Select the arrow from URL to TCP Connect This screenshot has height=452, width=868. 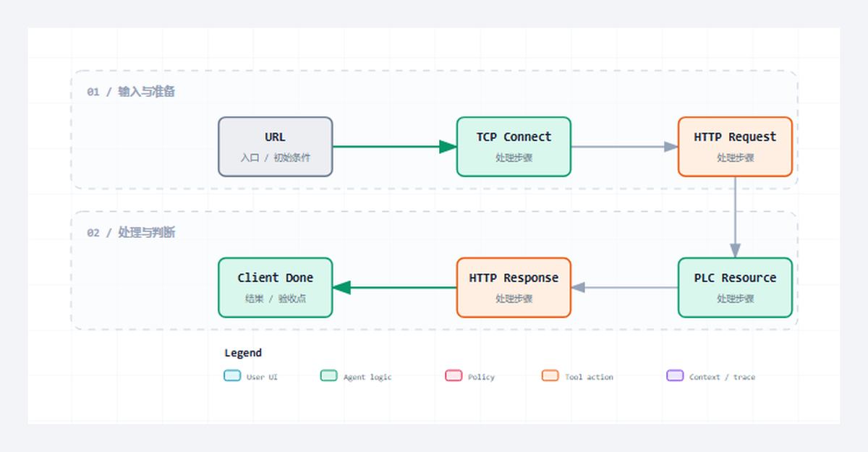coord(395,147)
